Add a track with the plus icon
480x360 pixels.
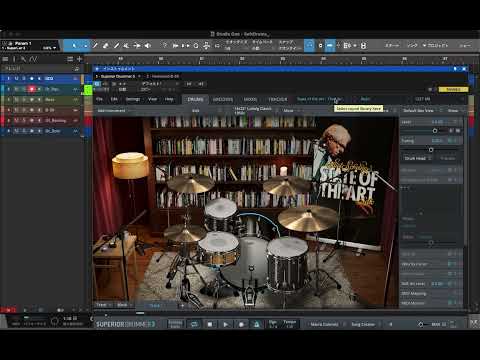[79, 59]
